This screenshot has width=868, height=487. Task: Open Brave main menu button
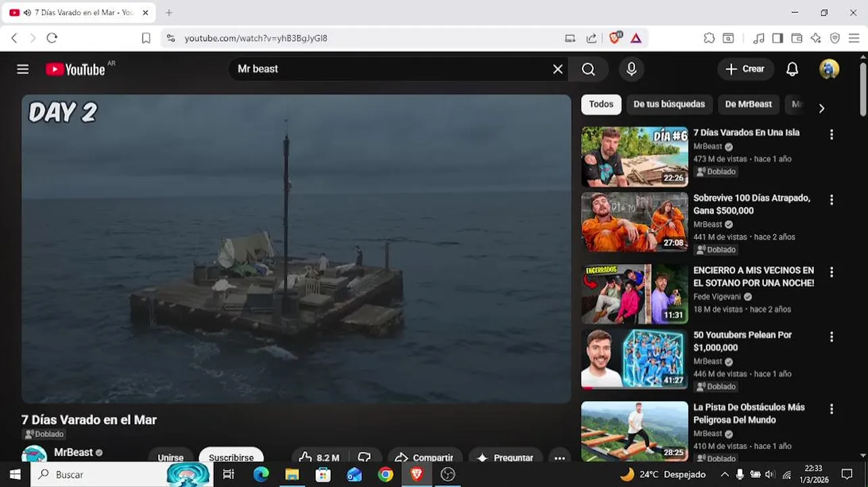[x=854, y=39]
